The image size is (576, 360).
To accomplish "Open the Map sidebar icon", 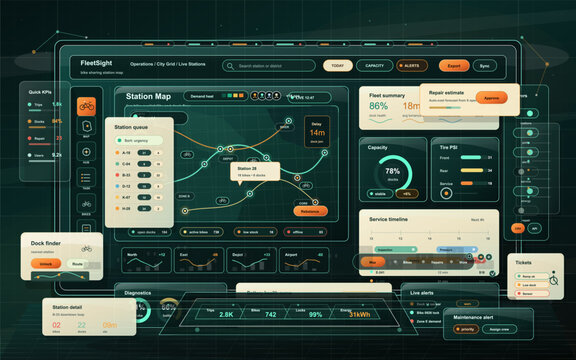I will pos(86,126).
